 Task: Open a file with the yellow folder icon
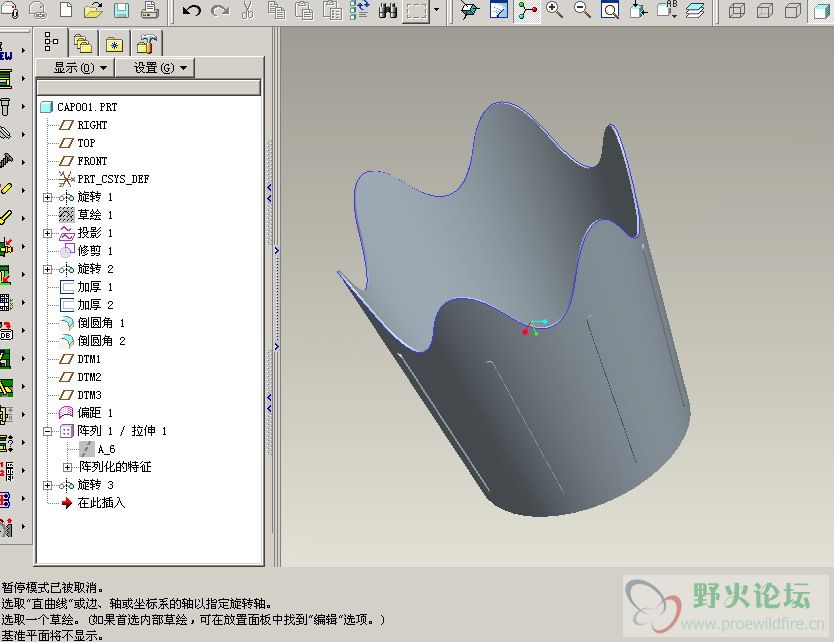click(x=94, y=10)
